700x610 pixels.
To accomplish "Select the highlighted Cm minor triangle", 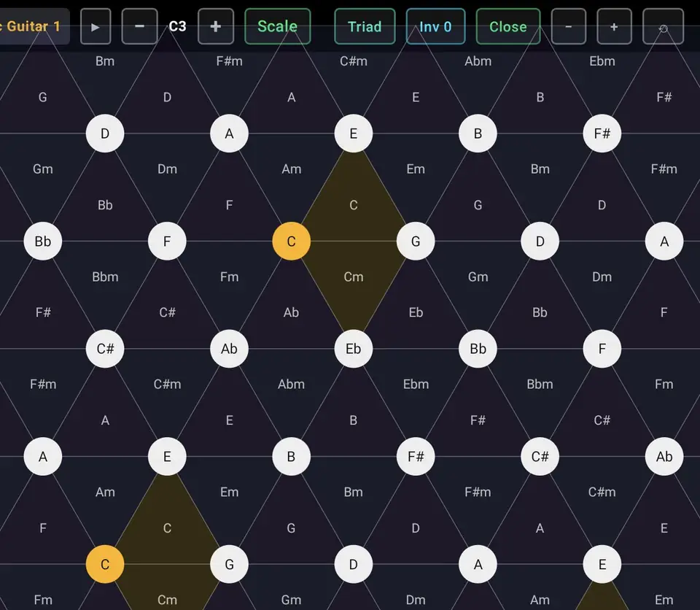I will [353, 277].
